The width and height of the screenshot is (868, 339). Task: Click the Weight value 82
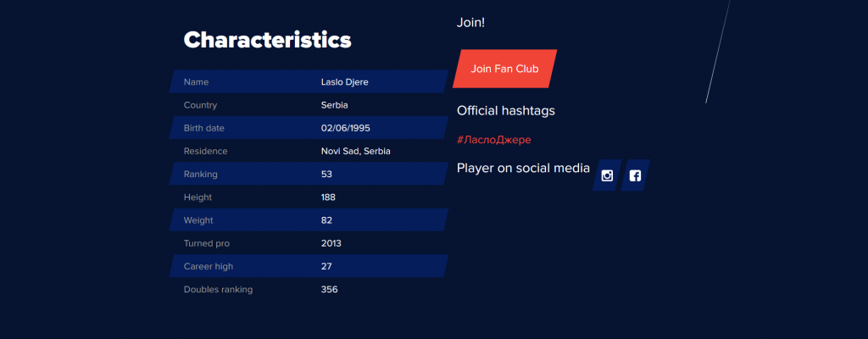[x=326, y=220]
